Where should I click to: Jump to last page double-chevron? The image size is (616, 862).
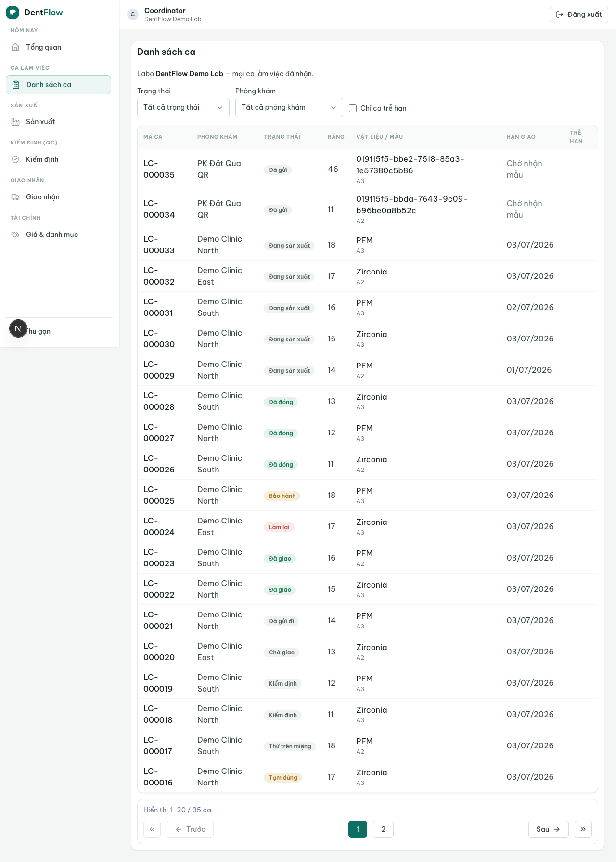pos(583,829)
